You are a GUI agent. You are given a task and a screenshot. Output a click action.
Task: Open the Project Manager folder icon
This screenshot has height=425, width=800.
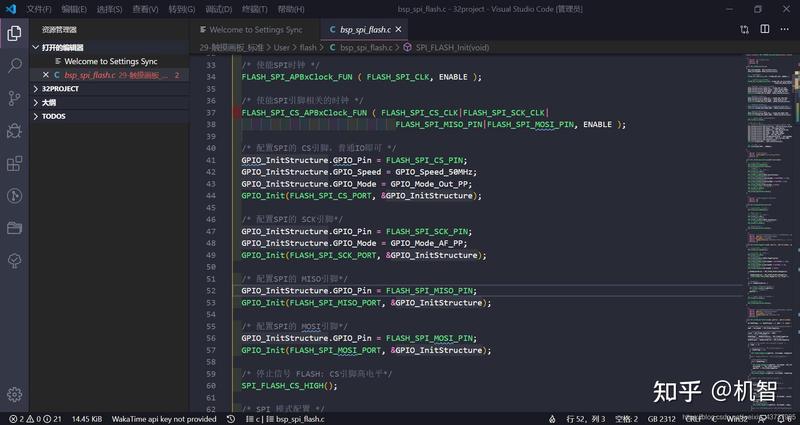[x=14, y=228]
